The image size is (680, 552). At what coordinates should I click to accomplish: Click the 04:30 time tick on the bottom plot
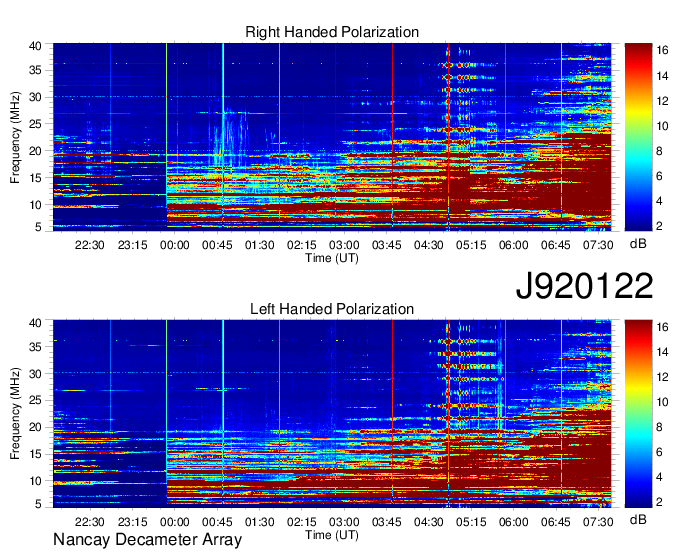[x=428, y=522]
